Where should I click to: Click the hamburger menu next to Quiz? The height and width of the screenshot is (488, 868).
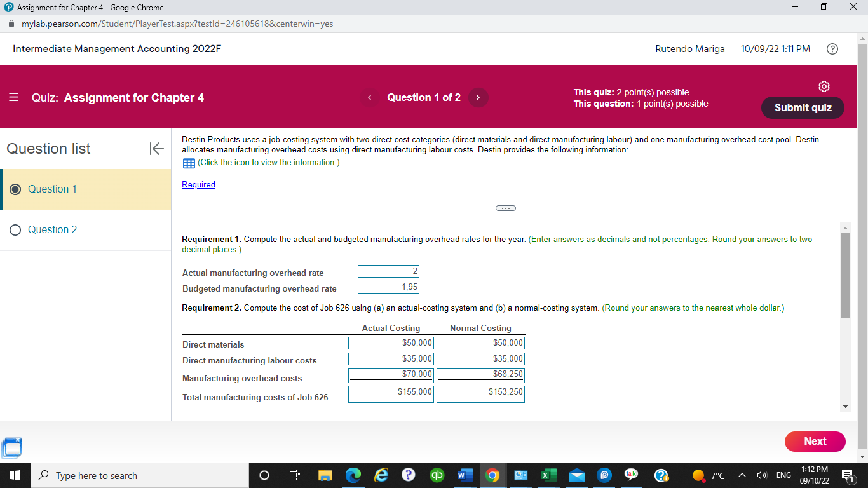point(13,97)
